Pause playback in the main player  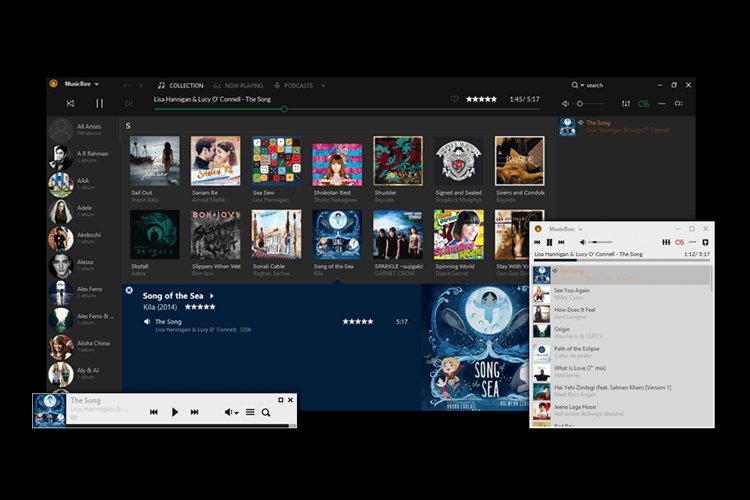(x=99, y=103)
